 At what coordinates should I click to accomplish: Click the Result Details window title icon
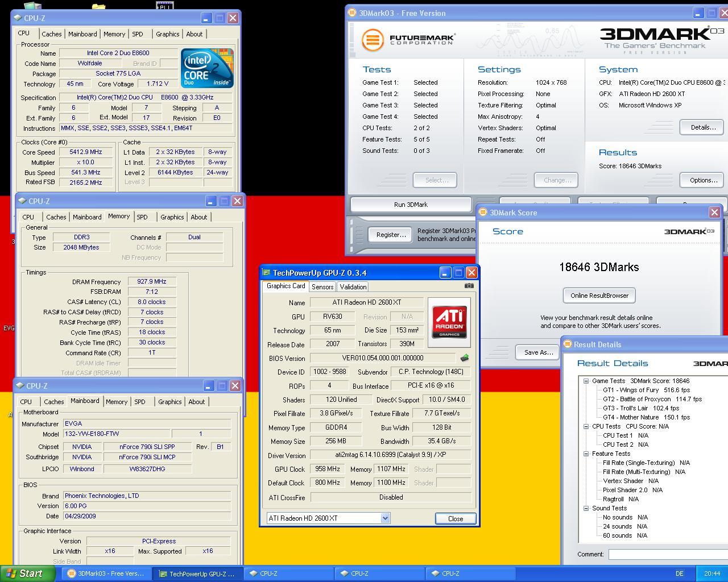[x=567, y=344]
